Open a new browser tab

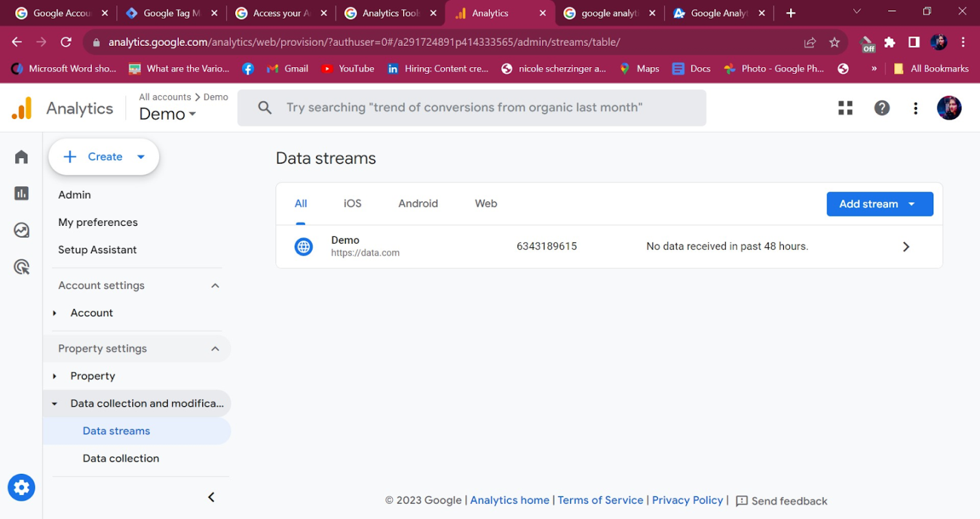(791, 13)
